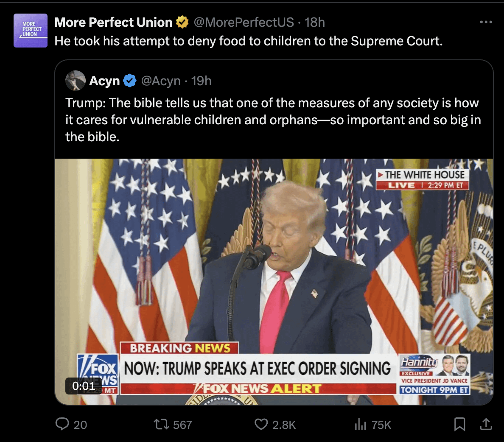Click the reply speech bubble icon
Image resolution: width=504 pixels, height=442 pixels.
(x=62, y=424)
